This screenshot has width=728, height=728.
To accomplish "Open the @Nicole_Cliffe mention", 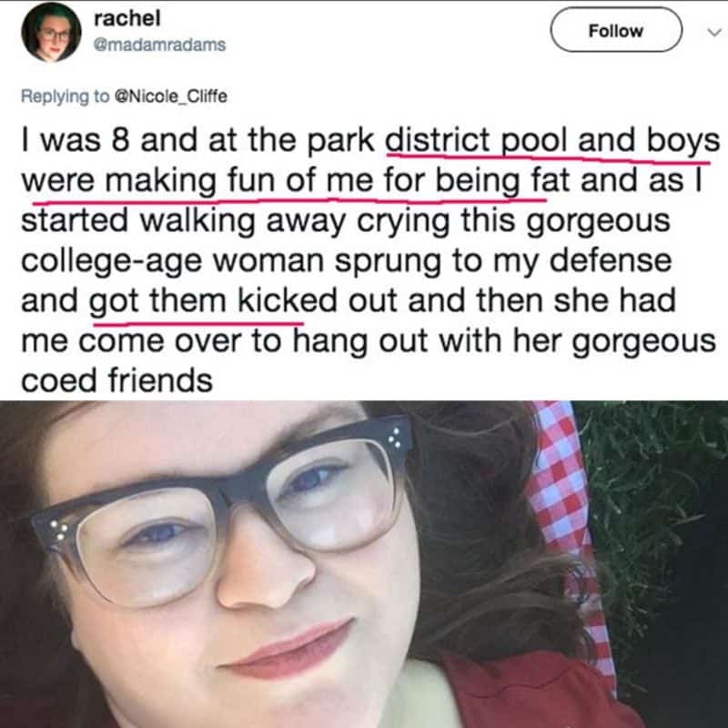I will click(171, 96).
